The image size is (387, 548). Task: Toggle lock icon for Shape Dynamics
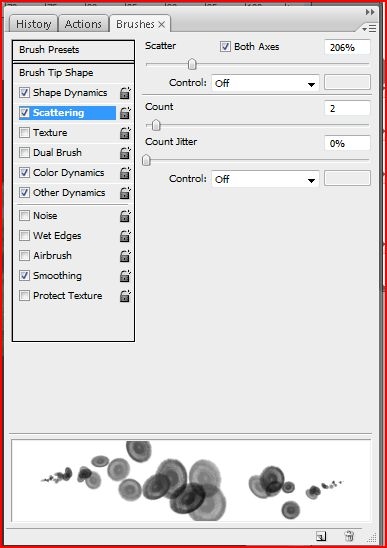[125, 93]
